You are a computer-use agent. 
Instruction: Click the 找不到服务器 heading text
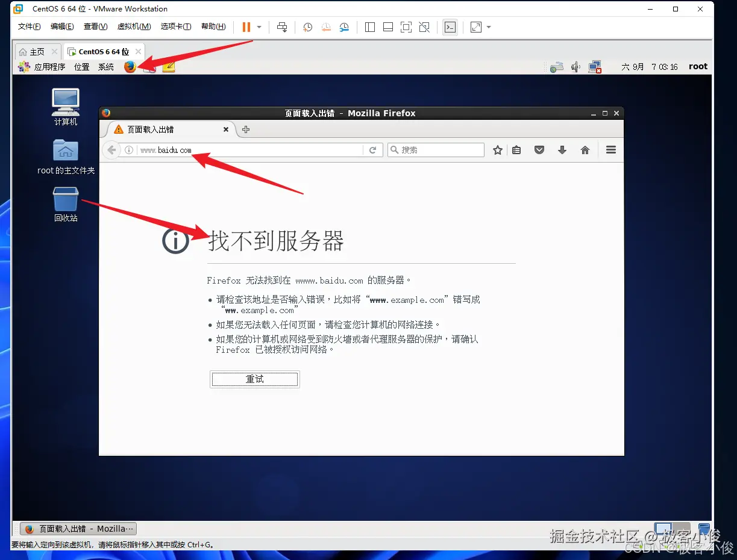click(276, 241)
